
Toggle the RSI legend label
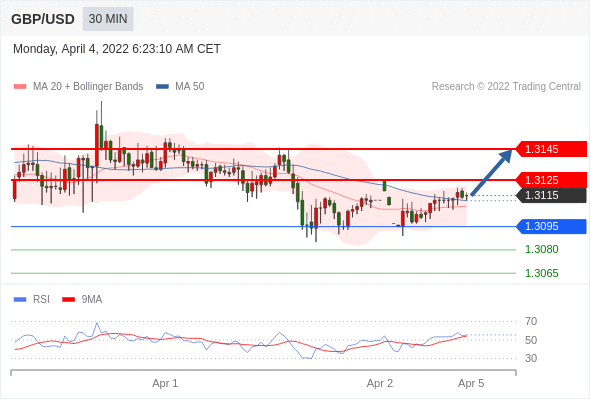(41, 300)
